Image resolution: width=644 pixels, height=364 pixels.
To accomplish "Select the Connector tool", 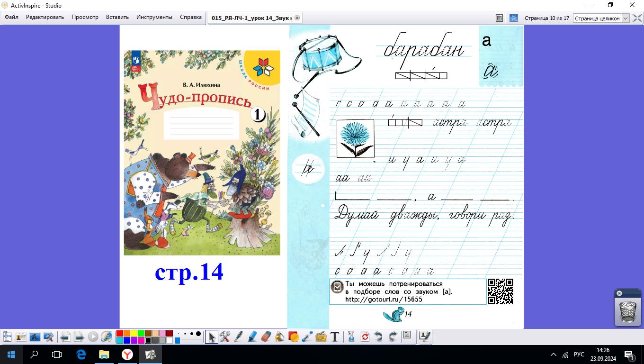I will pyautogui.click(x=307, y=337).
